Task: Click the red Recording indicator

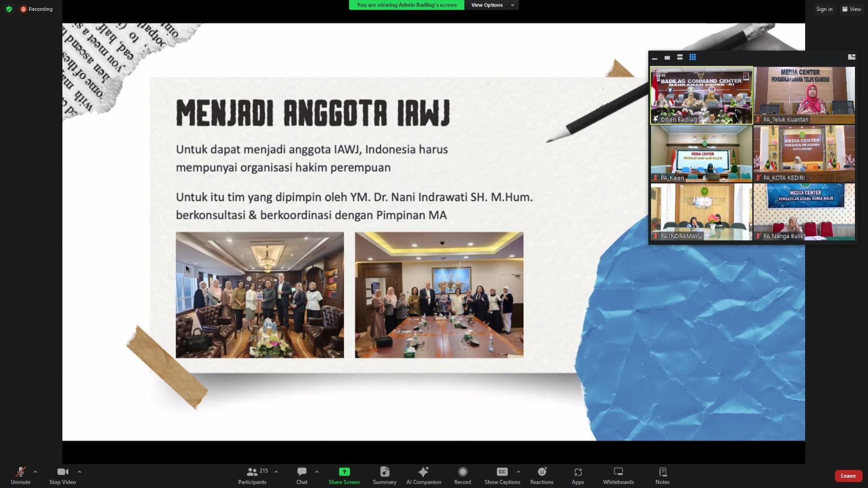Action: [x=36, y=9]
